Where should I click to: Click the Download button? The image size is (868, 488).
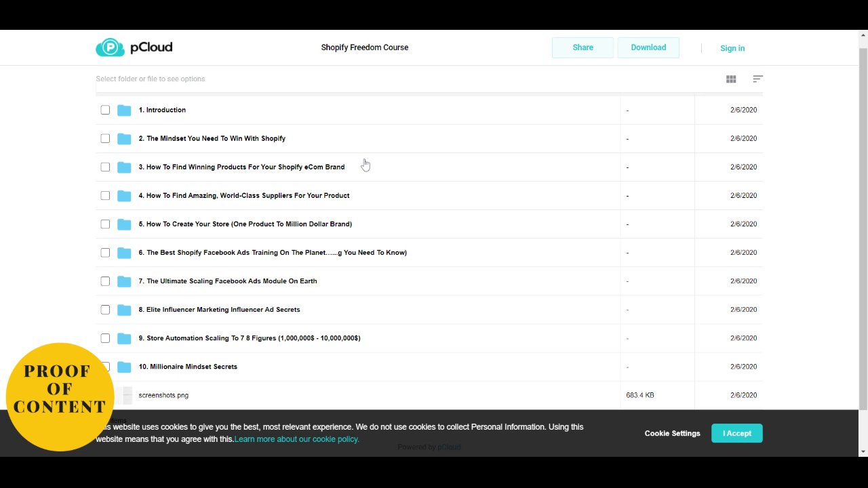[x=648, y=47]
